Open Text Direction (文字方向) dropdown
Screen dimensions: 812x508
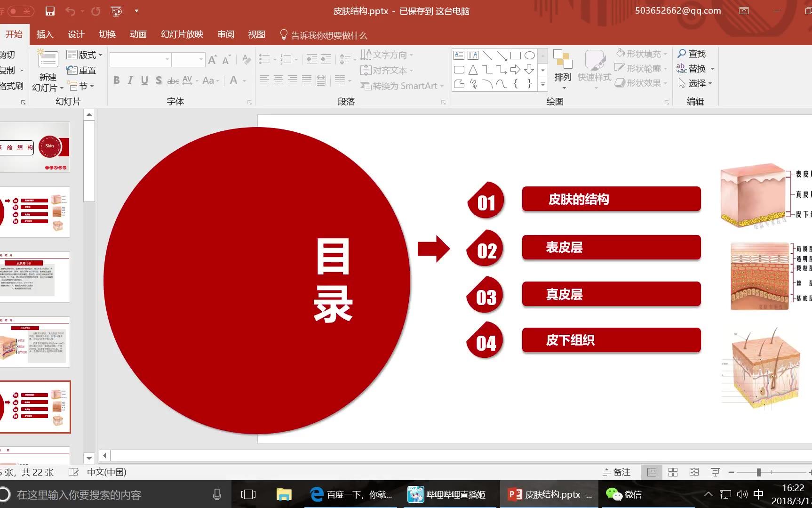pos(387,55)
